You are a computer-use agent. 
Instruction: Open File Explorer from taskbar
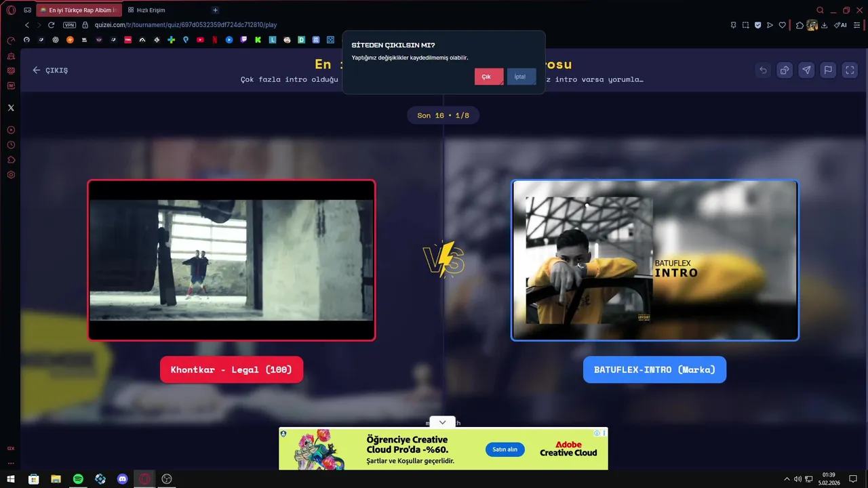click(x=56, y=479)
